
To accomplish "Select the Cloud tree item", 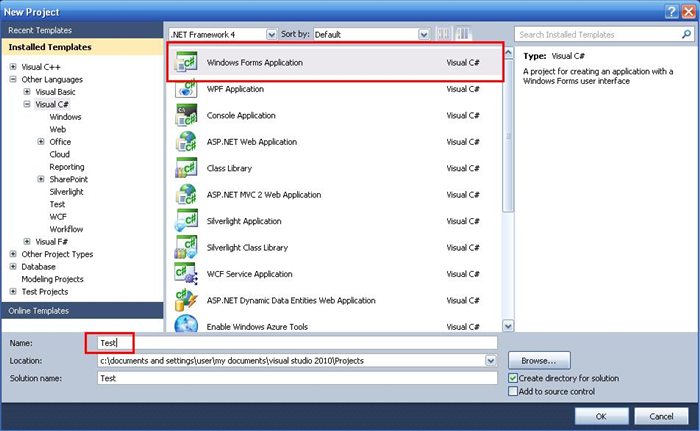I will pyautogui.click(x=59, y=154).
